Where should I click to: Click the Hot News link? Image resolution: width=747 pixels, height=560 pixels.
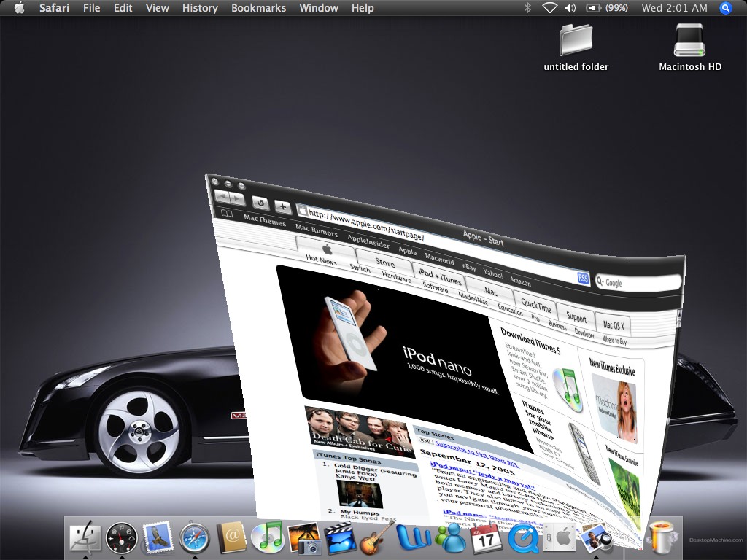click(x=321, y=260)
